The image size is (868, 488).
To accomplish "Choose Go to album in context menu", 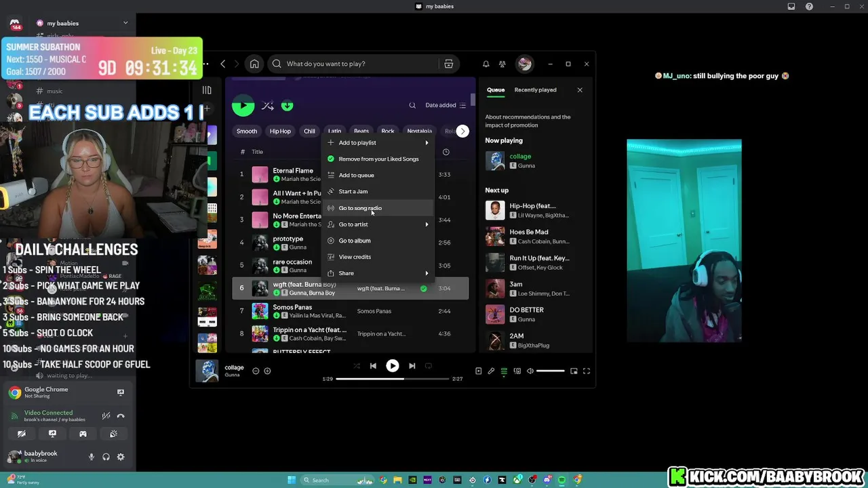I will (378, 241).
